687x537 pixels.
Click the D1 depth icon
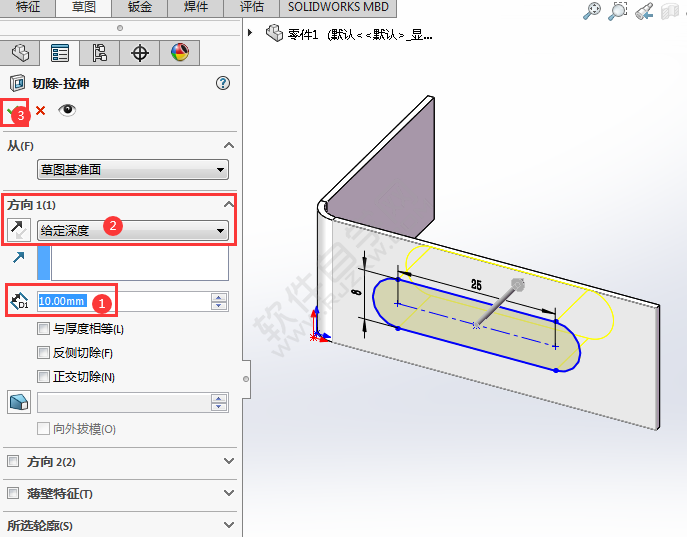[19, 301]
